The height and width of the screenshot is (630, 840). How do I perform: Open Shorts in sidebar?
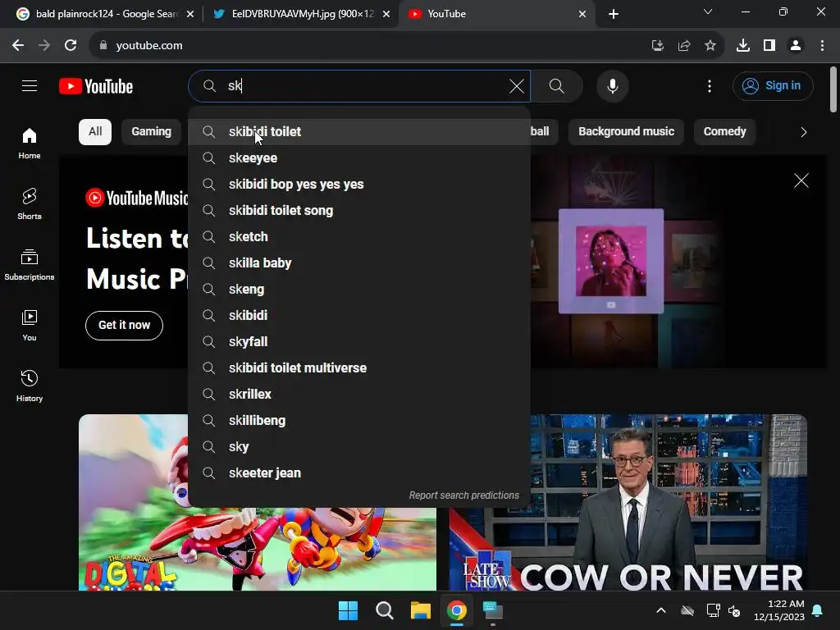pyautogui.click(x=30, y=204)
